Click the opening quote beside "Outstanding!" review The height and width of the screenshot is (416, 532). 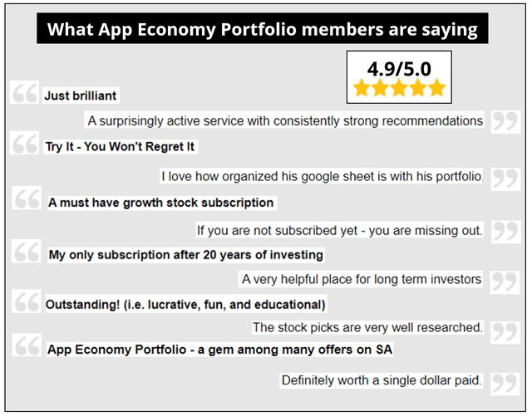point(26,302)
